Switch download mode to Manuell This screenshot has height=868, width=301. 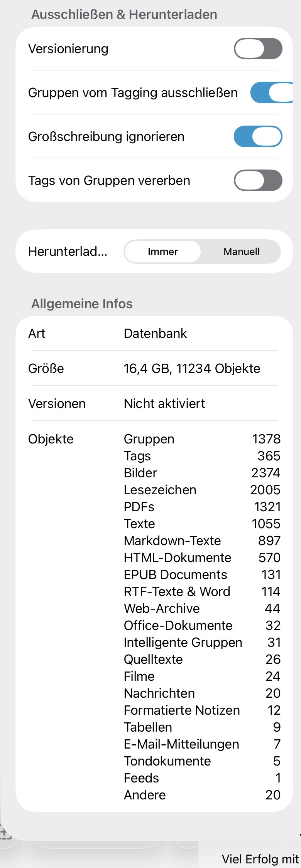tap(242, 252)
